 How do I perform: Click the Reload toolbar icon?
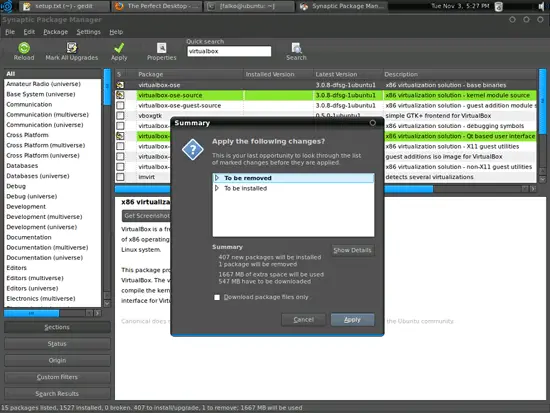[24, 48]
